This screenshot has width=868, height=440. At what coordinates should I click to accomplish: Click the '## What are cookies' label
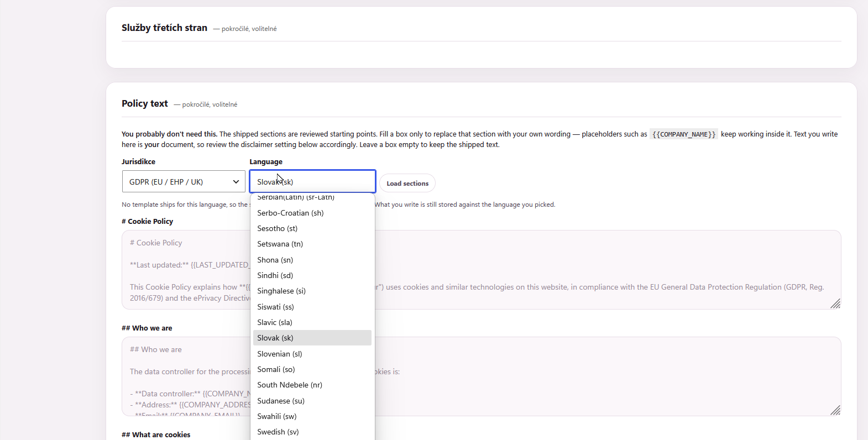tap(156, 434)
